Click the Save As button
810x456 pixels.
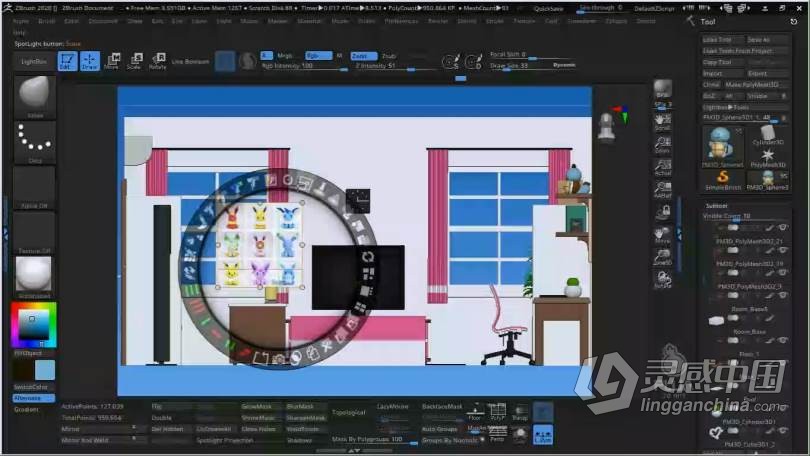click(767, 40)
